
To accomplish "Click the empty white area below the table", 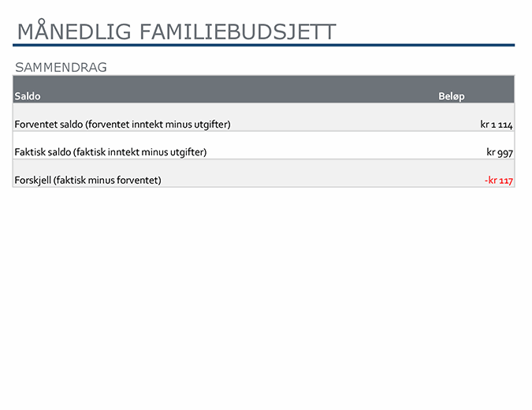I will click(265, 300).
